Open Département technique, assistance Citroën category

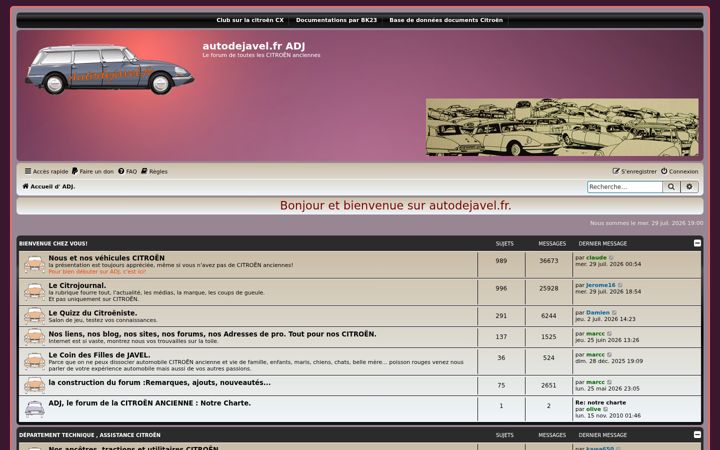tap(90, 435)
